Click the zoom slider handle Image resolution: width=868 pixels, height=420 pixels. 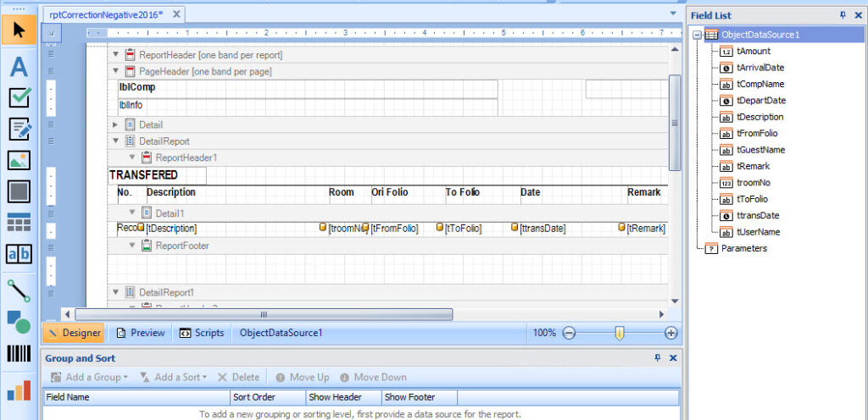point(620,333)
